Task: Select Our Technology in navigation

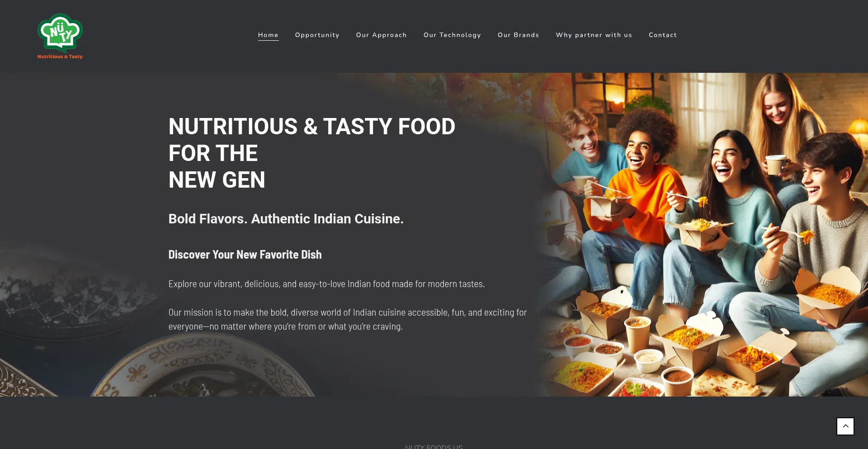Action: 452,35
